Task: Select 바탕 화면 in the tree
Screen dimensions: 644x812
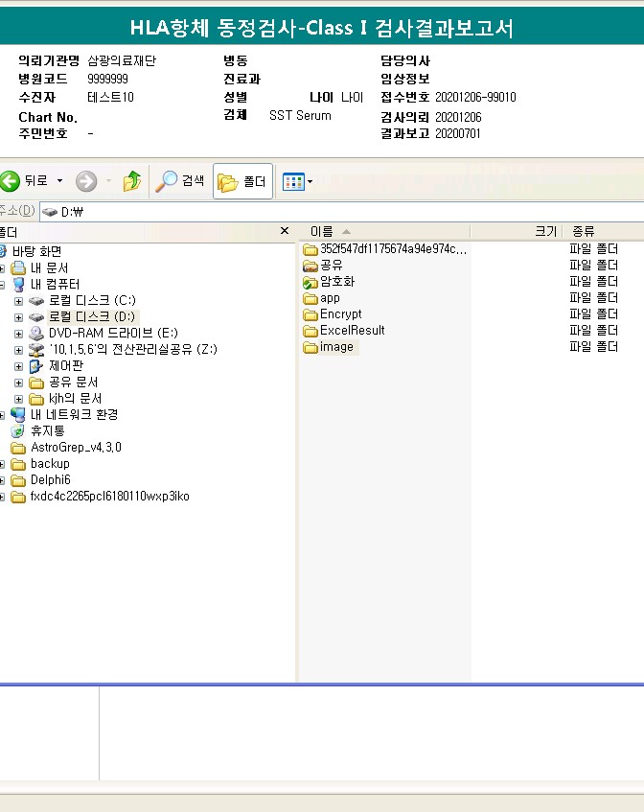Action: pos(36,252)
